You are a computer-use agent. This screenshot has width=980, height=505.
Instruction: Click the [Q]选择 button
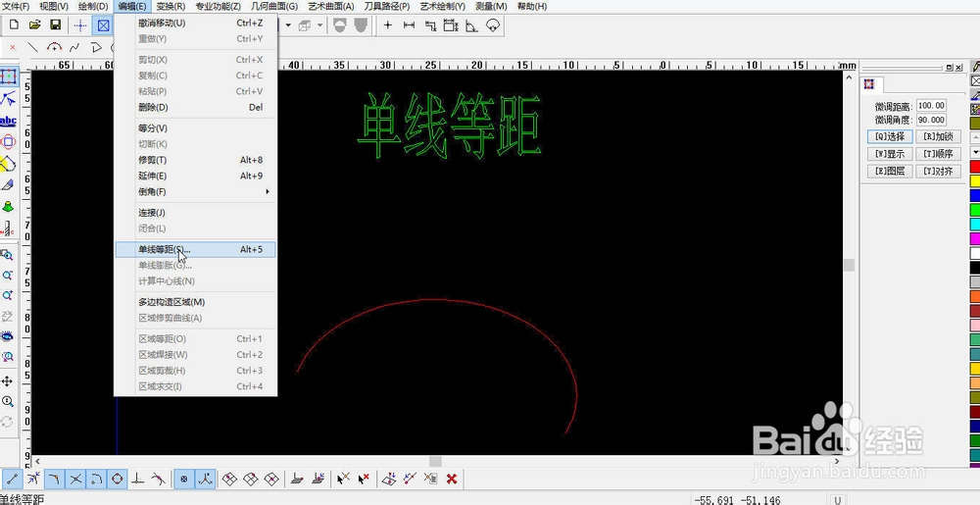(890, 136)
